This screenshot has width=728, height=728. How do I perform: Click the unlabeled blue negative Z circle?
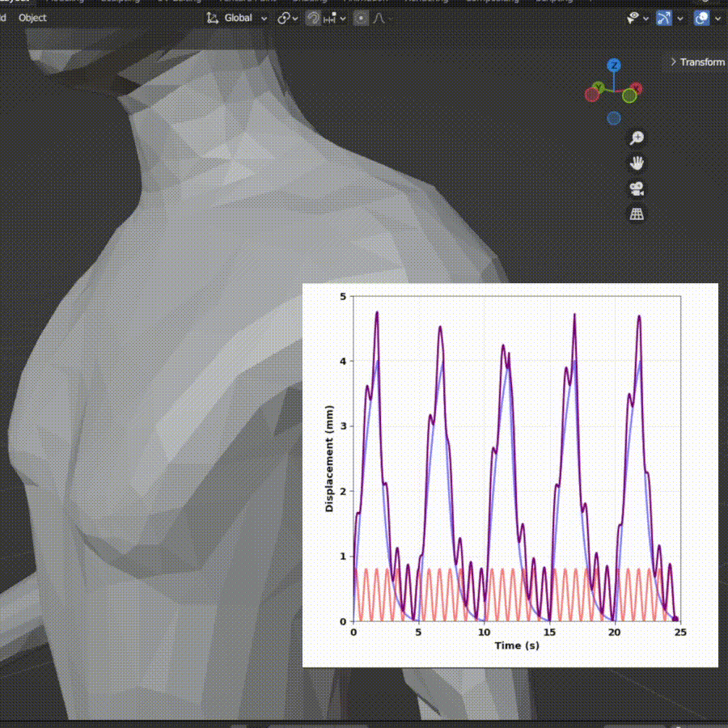[x=614, y=118]
